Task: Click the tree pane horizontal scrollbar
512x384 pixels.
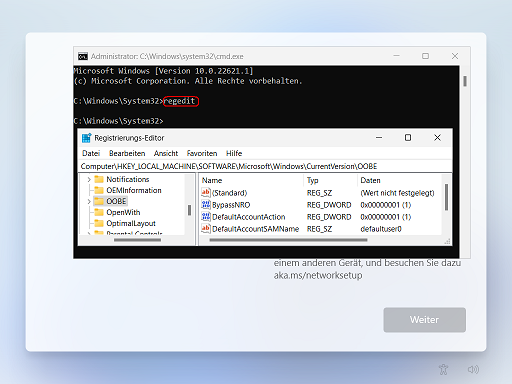Action: [x=137, y=240]
